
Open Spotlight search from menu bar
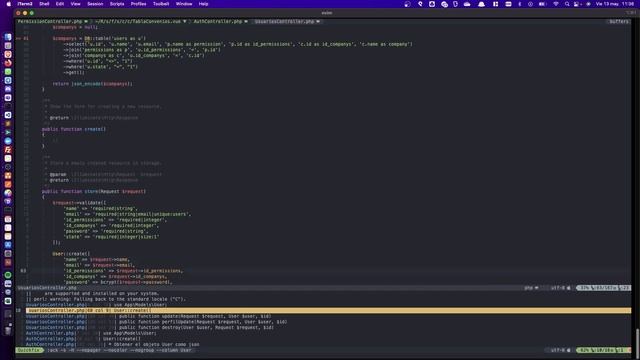coord(567,4)
